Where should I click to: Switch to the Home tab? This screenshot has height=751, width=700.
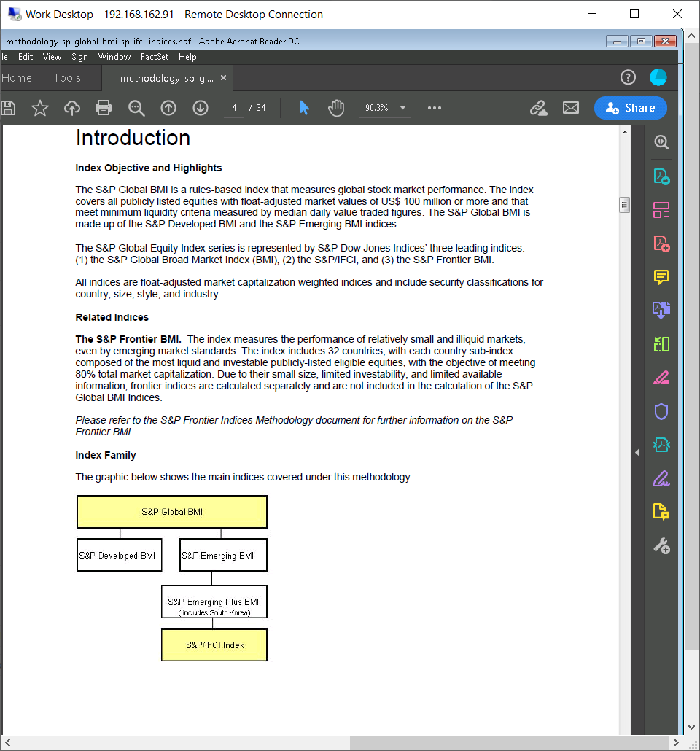(17, 77)
